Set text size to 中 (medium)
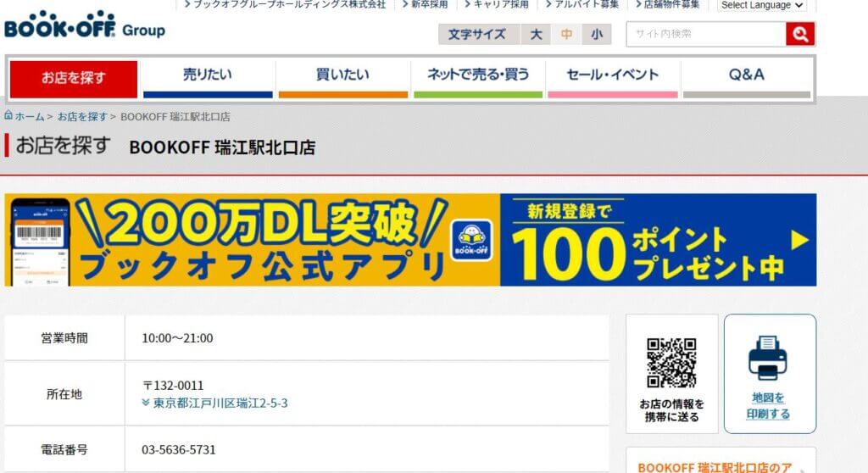 566,35
